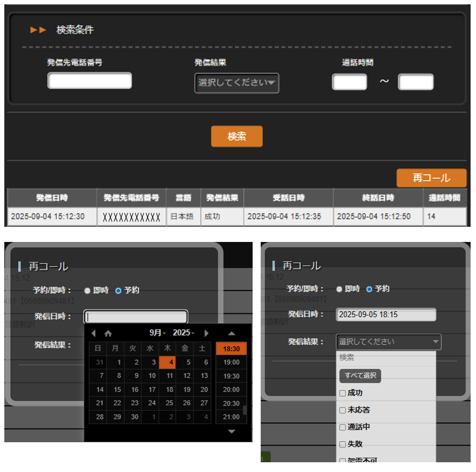The width and height of the screenshot is (476, 472).
Task: Go to next month in calendar
Action: click(x=206, y=333)
